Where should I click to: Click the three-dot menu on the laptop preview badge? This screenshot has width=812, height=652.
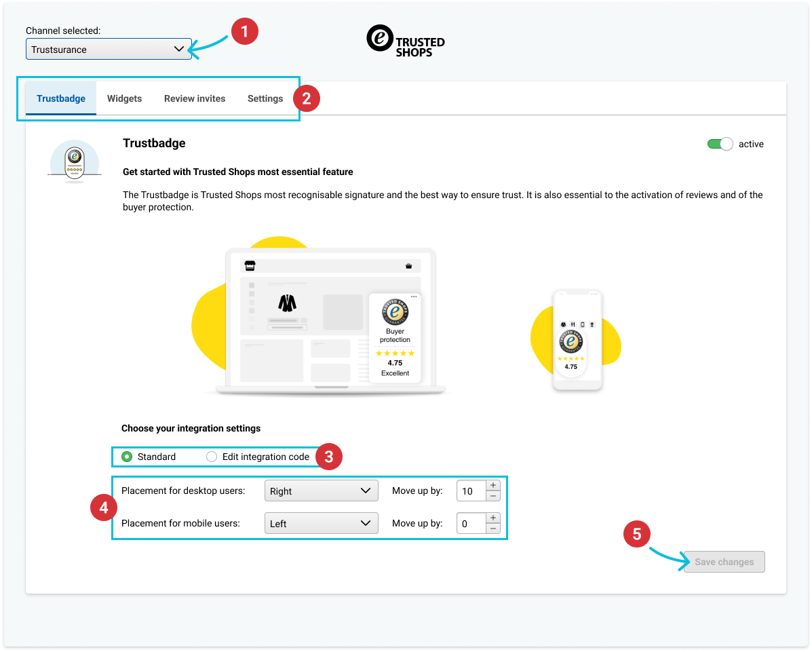[414, 297]
